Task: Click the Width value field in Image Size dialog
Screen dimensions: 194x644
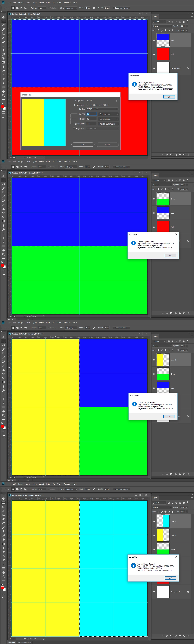Action: click(x=91, y=114)
